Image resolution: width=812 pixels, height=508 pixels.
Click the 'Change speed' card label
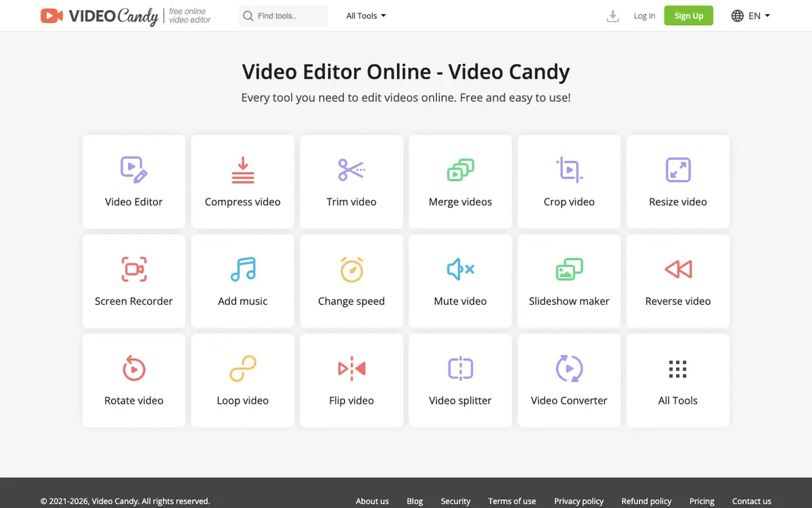pyautogui.click(x=351, y=301)
